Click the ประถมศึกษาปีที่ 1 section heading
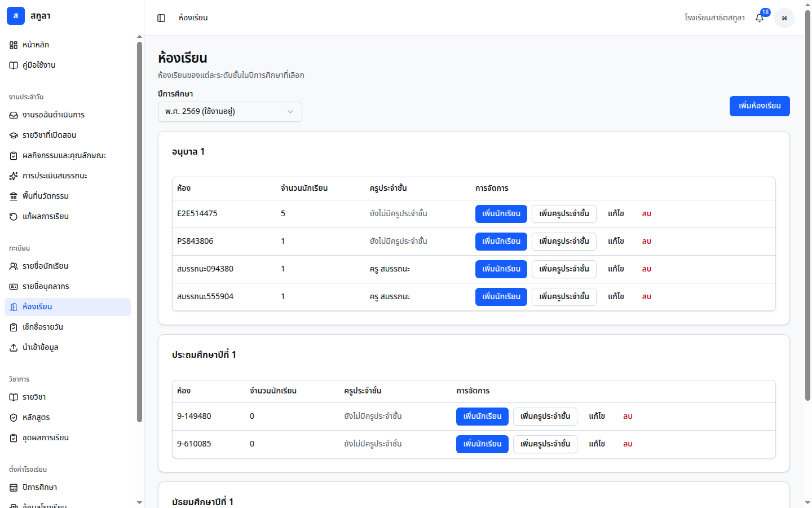812x508 pixels. coord(204,355)
